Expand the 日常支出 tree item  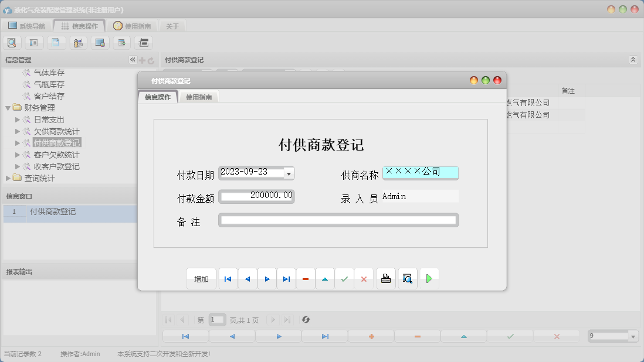point(18,119)
